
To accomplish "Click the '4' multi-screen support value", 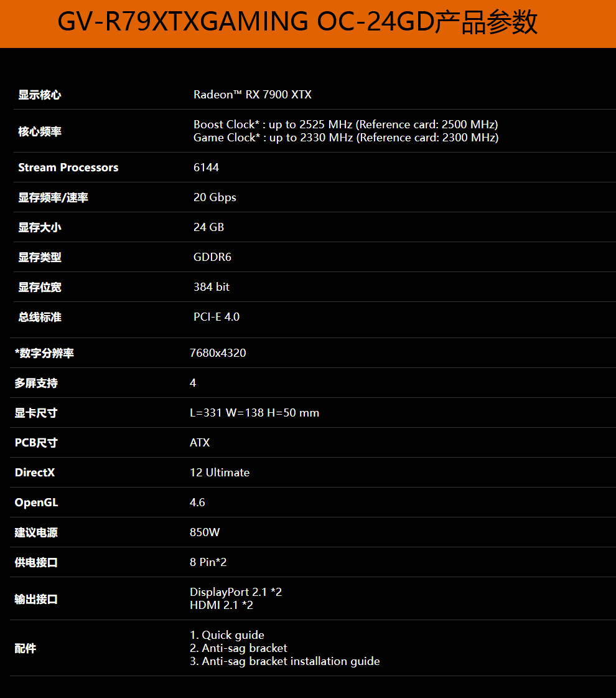I will click(x=193, y=383).
